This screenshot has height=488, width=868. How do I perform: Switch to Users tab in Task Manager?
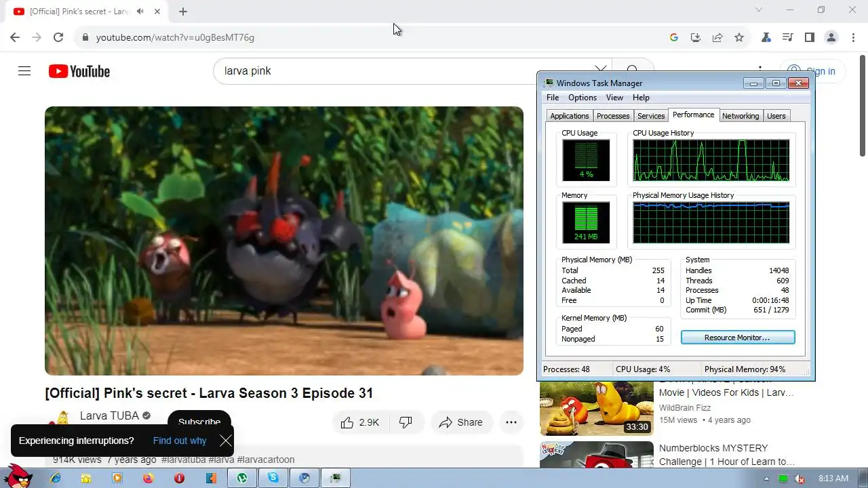(776, 116)
